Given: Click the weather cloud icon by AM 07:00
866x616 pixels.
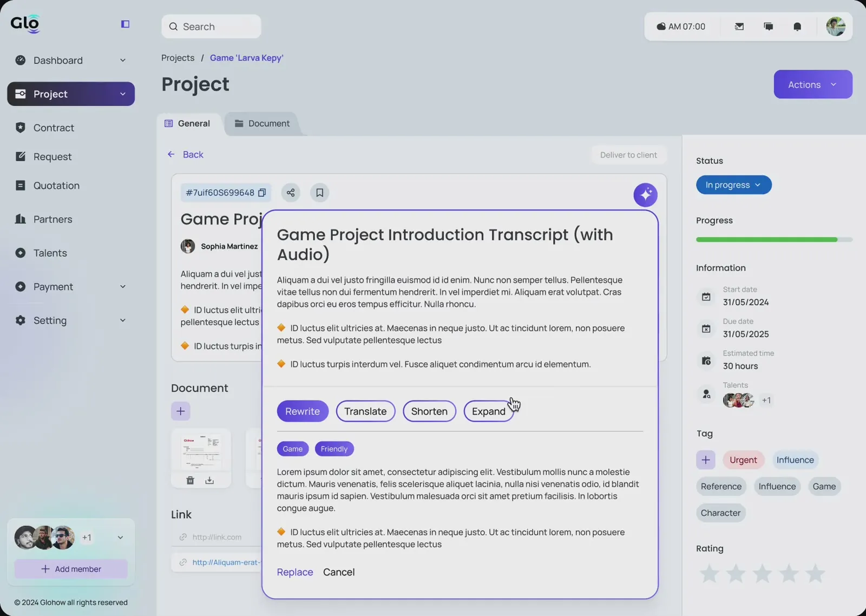Looking at the screenshot, I should [x=661, y=27].
